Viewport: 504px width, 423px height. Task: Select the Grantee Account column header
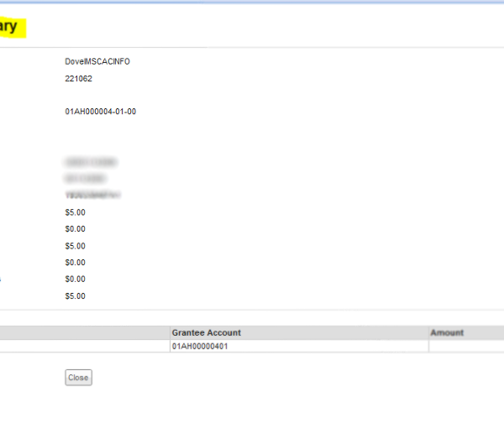pyautogui.click(x=206, y=333)
